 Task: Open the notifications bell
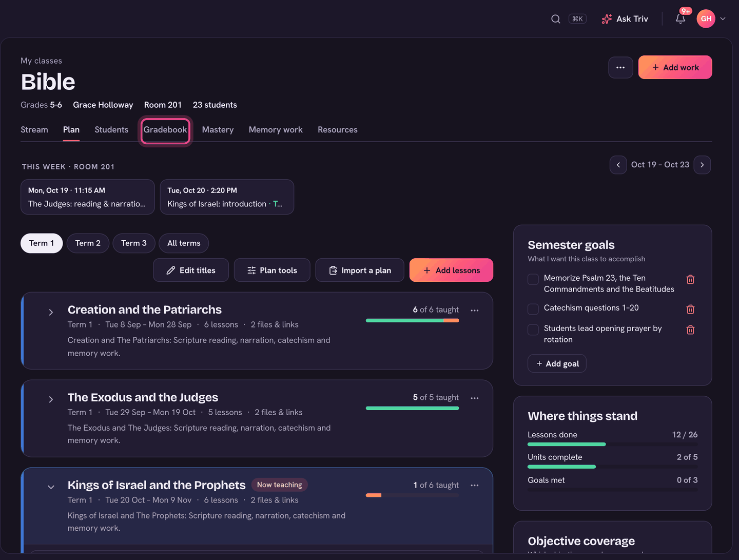click(x=680, y=19)
